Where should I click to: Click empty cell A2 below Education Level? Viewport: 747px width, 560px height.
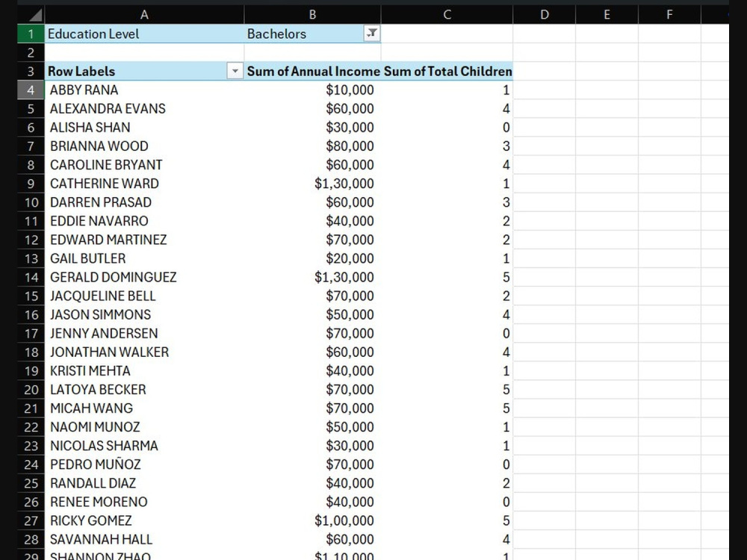(x=144, y=52)
